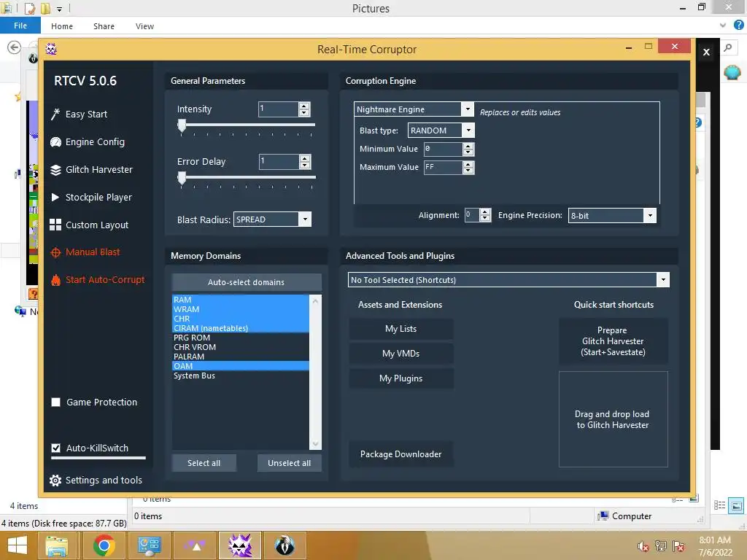The image size is (747, 560).
Task: Open Explorer Home tab
Action: [x=62, y=26]
